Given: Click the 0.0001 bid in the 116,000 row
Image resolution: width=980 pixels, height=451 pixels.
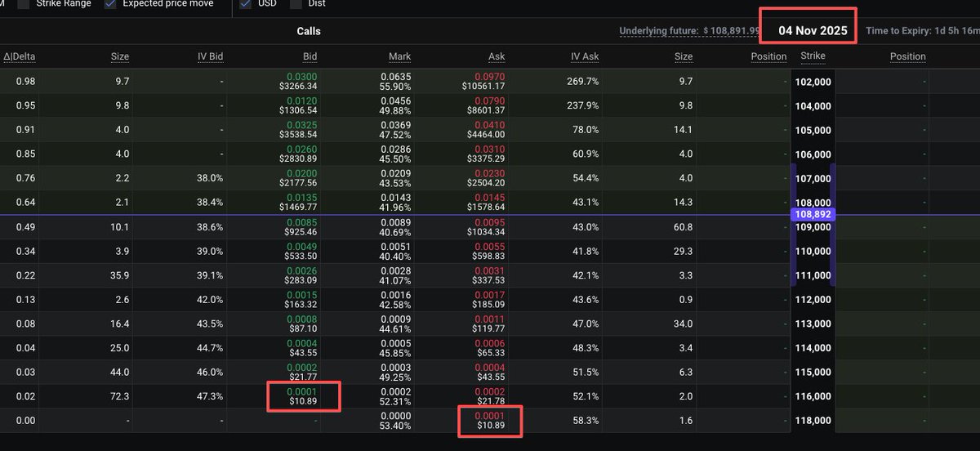Looking at the screenshot, I should click(303, 395).
